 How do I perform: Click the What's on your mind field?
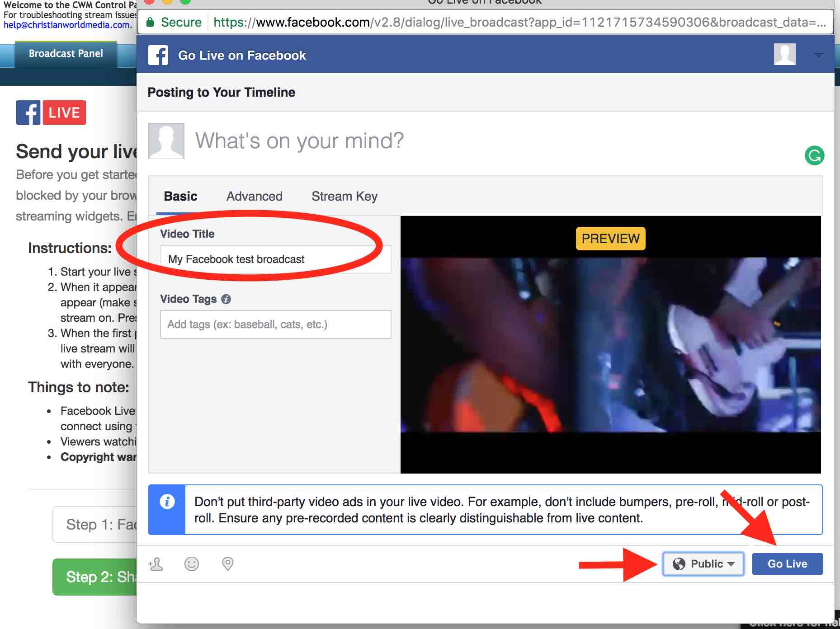(x=299, y=141)
